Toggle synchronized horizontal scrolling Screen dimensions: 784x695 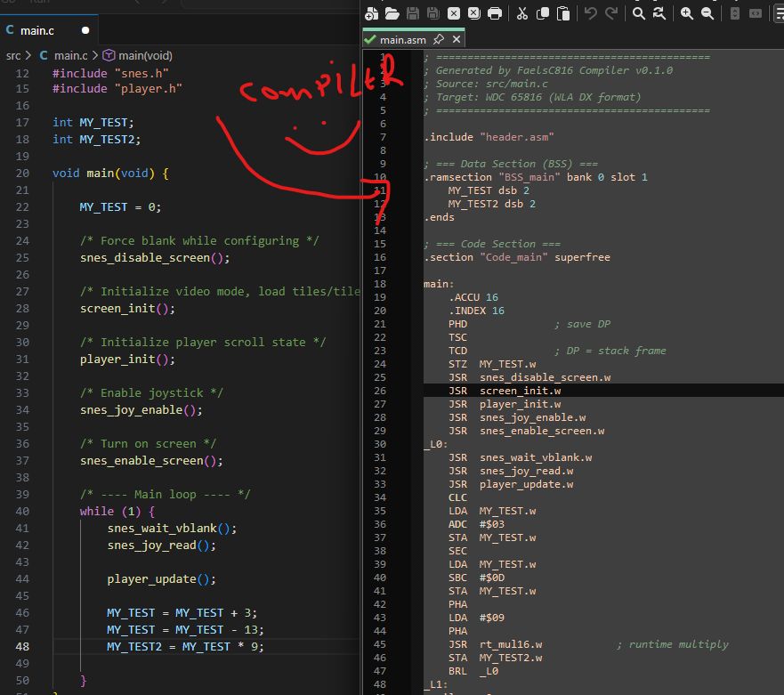[x=755, y=13]
